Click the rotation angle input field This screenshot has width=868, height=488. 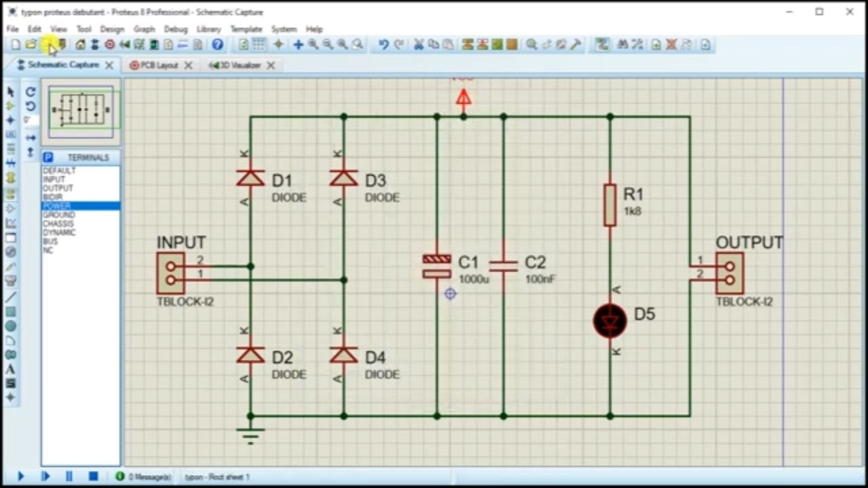tap(30, 121)
